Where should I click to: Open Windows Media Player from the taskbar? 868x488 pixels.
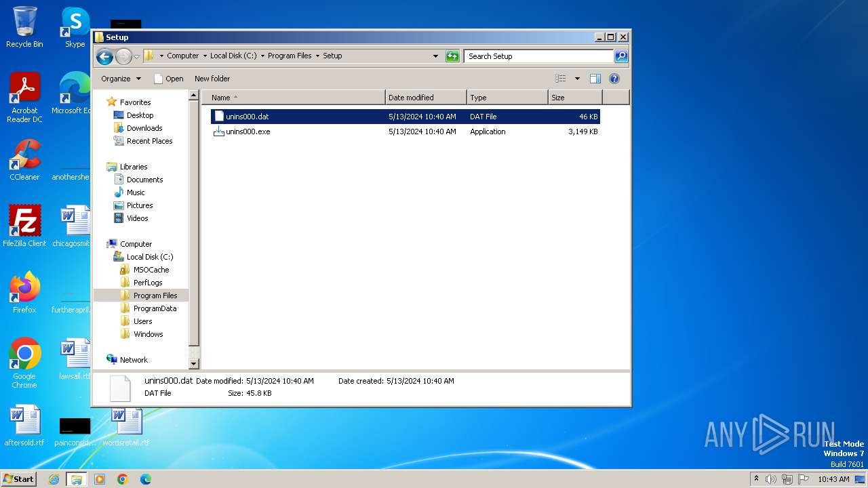click(100, 479)
